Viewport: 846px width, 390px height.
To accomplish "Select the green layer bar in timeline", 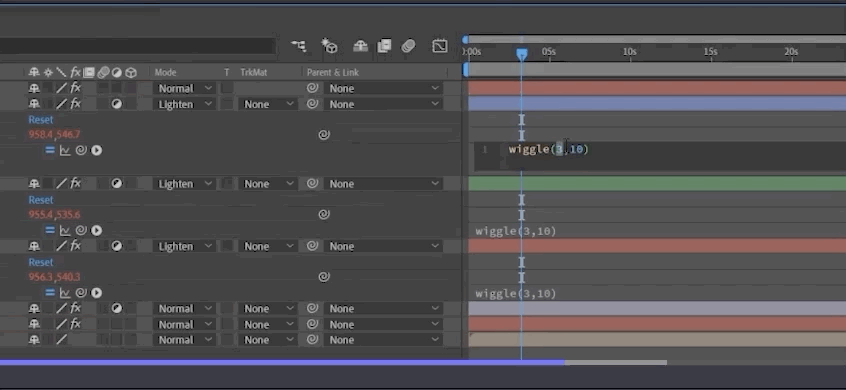I will 657,184.
